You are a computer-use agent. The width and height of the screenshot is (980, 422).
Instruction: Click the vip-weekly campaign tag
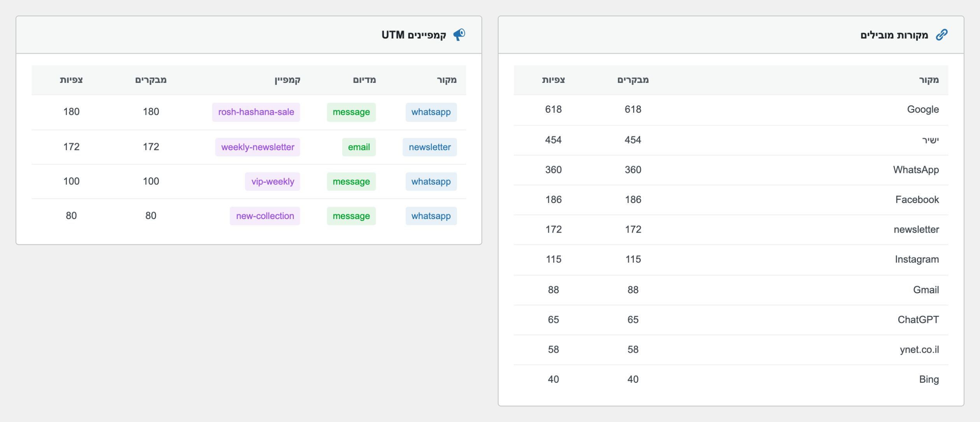coord(273,182)
